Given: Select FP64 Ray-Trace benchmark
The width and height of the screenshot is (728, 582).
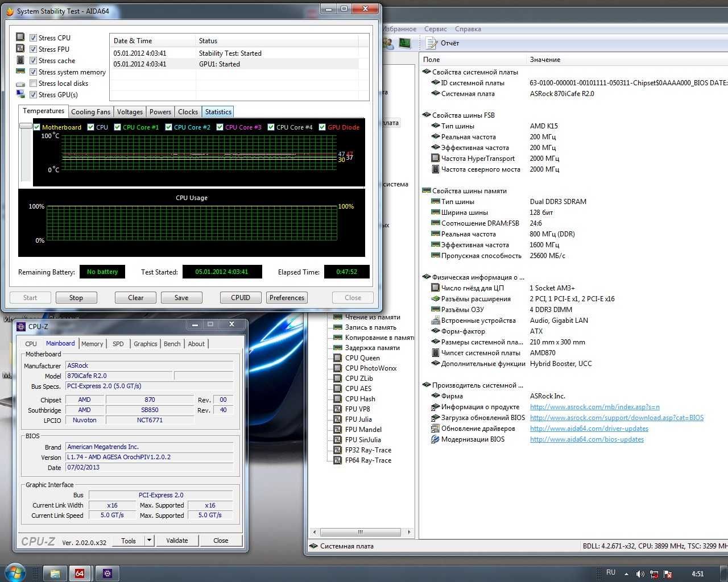Looking at the screenshot, I should pos(368,460).
